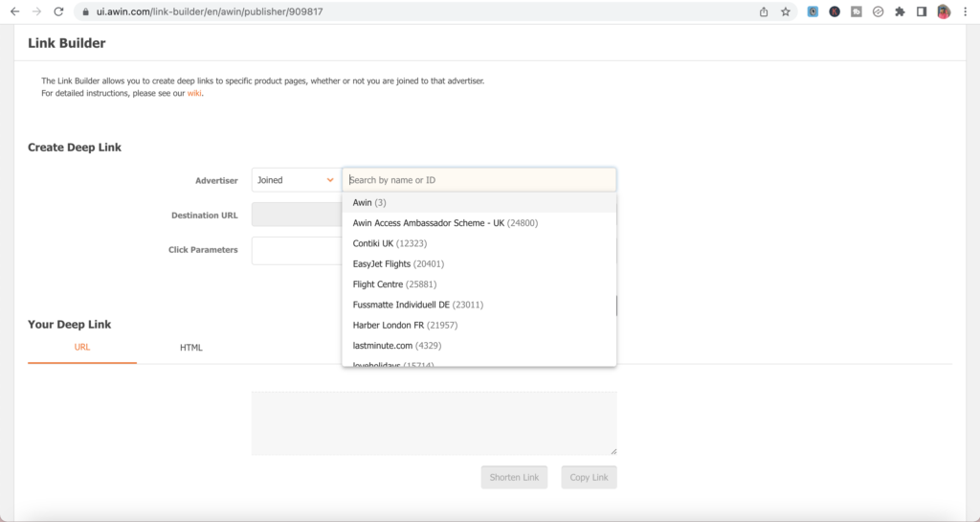Open the wiki link
The height and width of the screenshot is (522, 980).
click(x=194, y=94)
